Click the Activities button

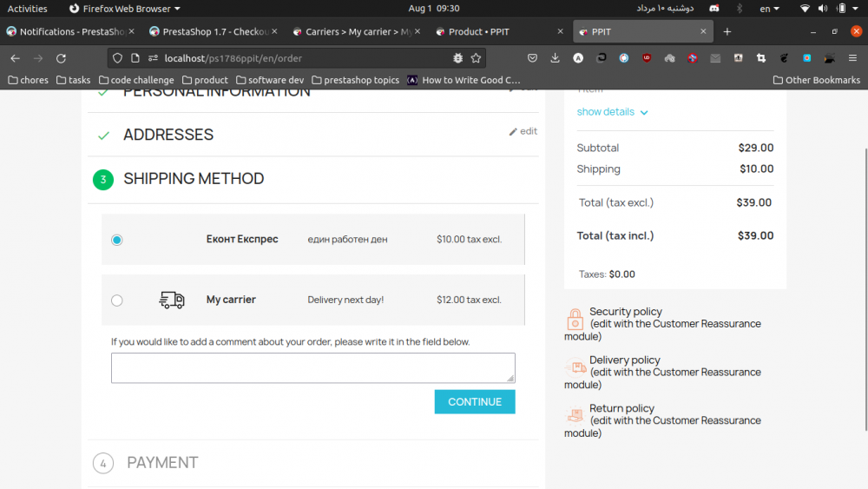pos(27,9)
